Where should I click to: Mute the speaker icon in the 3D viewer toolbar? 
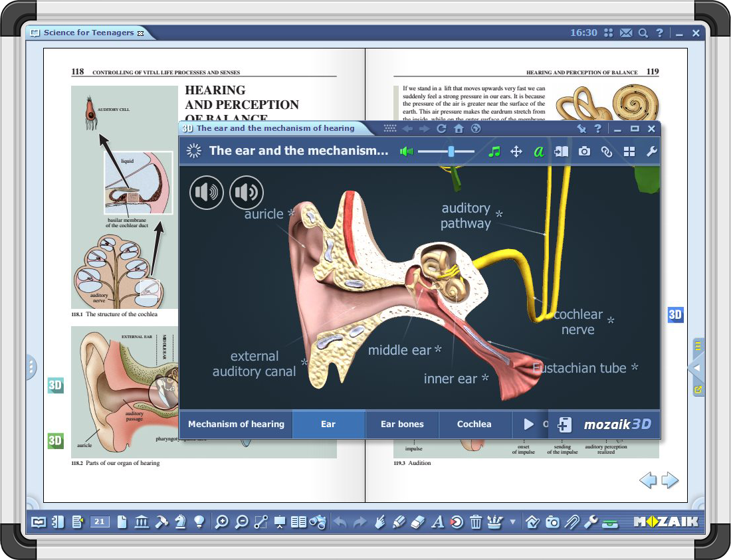click(405, 151)
